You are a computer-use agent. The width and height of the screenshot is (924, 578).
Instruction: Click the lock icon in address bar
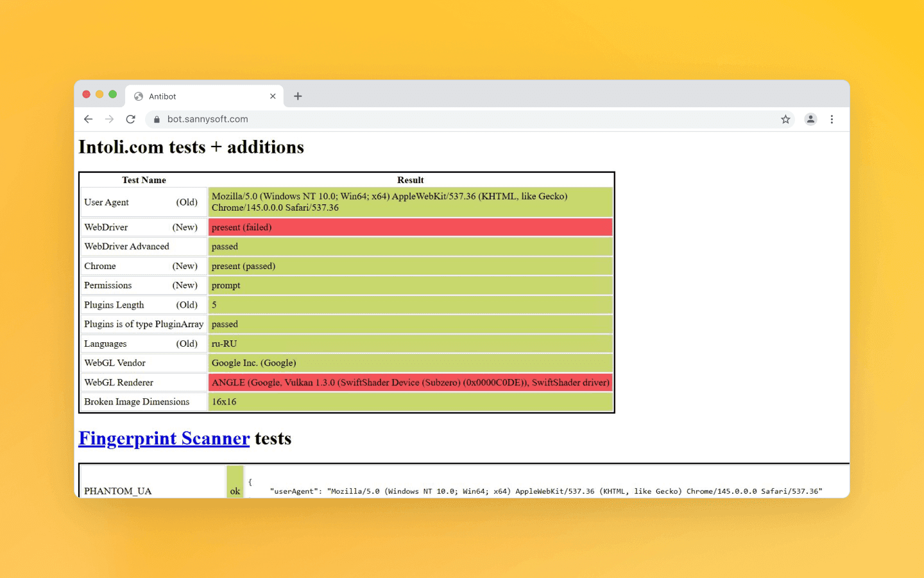click(x=157, y=119)
